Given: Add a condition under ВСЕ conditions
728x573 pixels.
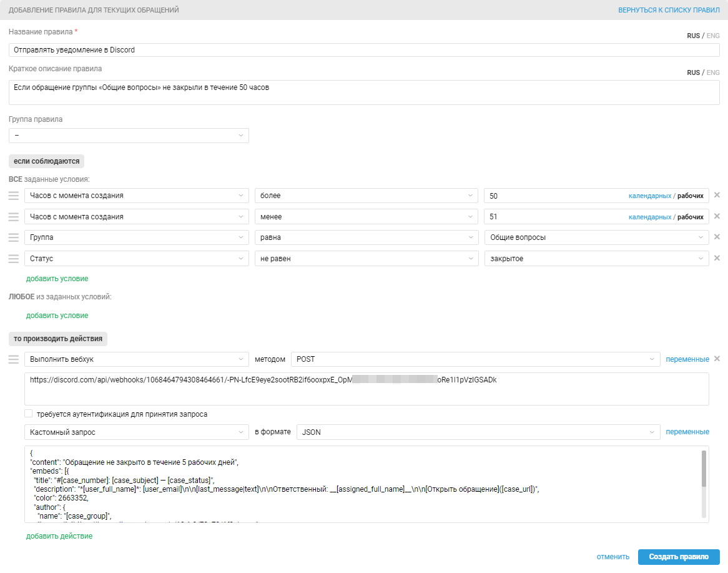Looking at the screenshot, I should tap(57, 278).
